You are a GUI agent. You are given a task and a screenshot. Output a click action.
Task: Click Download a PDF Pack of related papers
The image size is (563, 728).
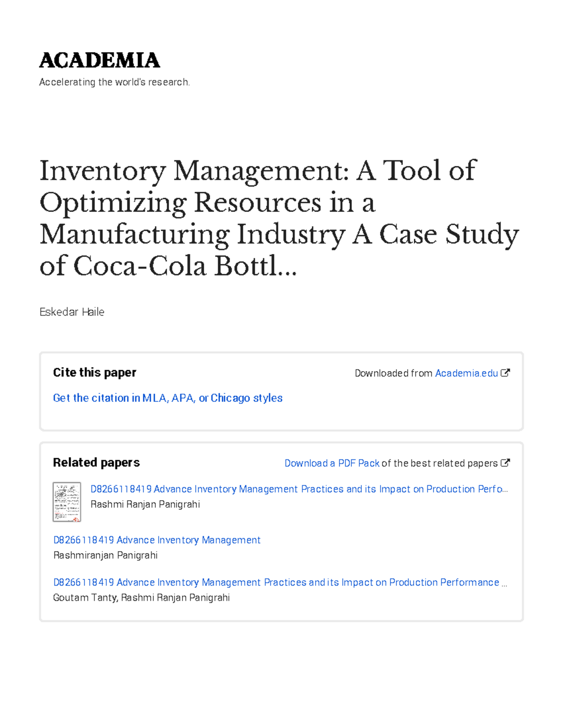click(x=332, y=463)
